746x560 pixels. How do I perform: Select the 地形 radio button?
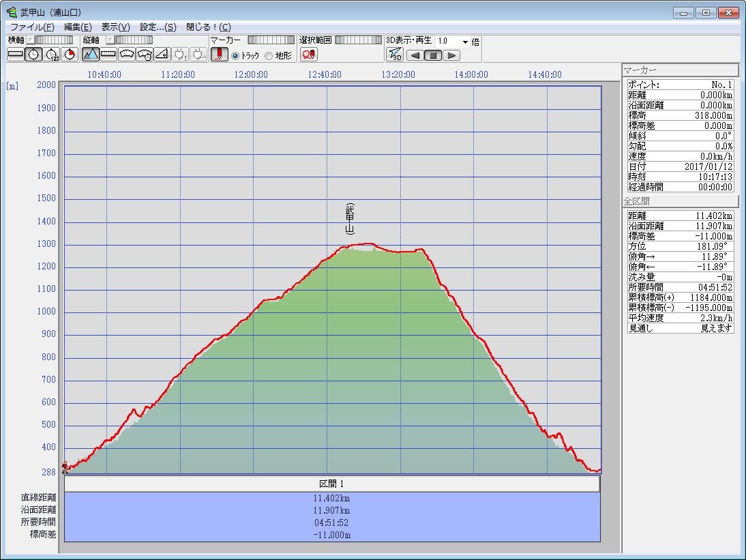pyautogui.click(x=269, y=56)
